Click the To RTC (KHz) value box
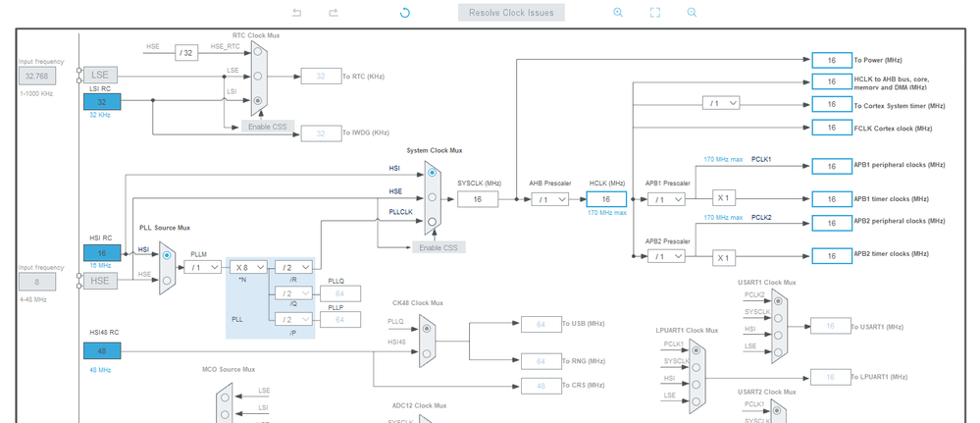Image resolution: width=980 pixels, height=423 pixels. click(321, 77)
